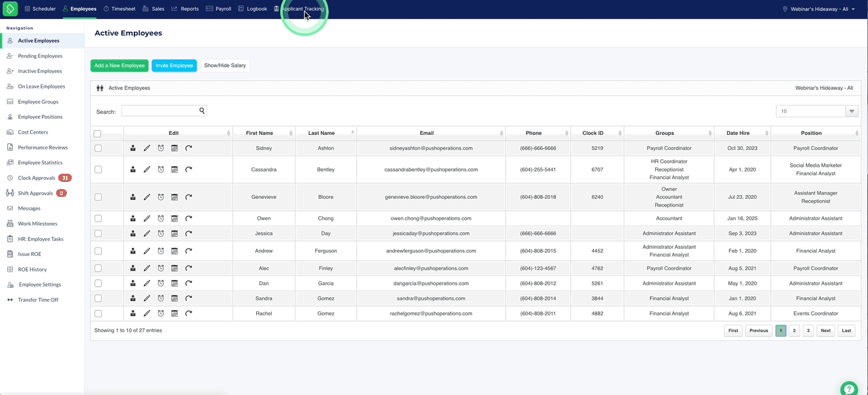The image size is (868, 395).
Task: Click the Last pagination button
Action: [847, 331]
